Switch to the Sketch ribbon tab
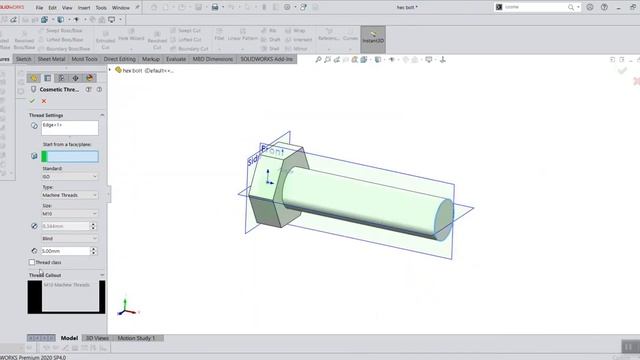Image resolution: width=640 pixels, height=360 pixels. pos(24,59)
